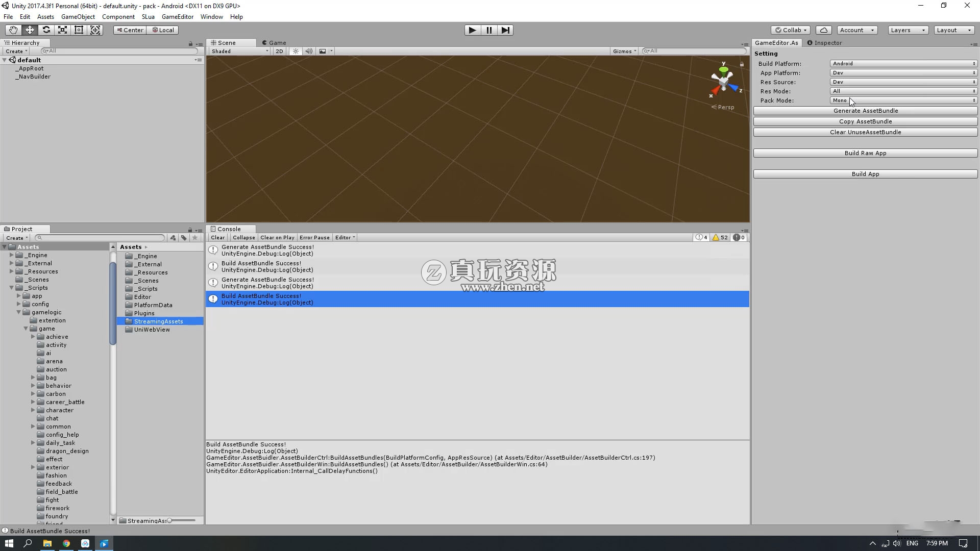Screen dimensions: 980x551
Task: Toggle the error count filter in Console
Action: pos(739,238)
